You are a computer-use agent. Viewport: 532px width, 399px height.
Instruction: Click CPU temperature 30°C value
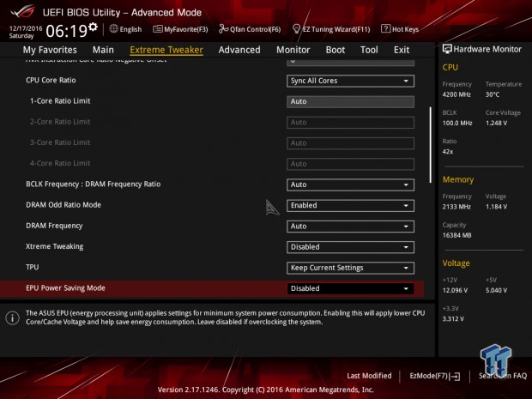tap(493, 94)
